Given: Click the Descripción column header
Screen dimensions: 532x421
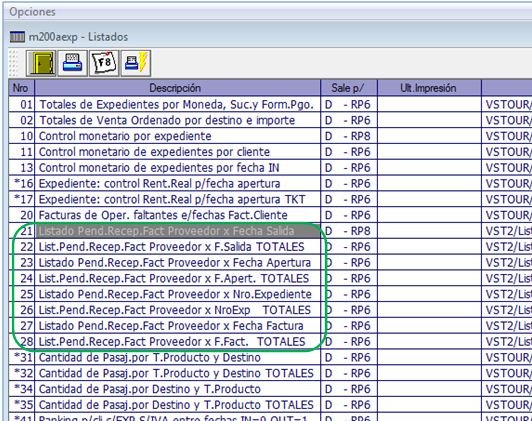Looking at the screenshot, I should [177, 88].
